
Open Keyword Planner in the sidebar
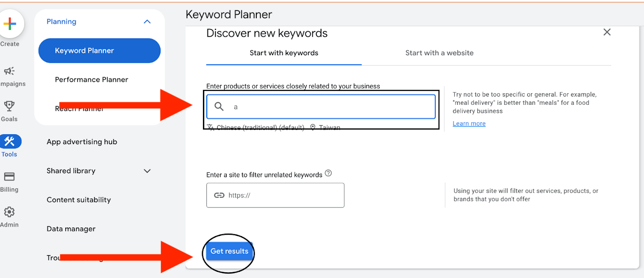pos(99,50)
